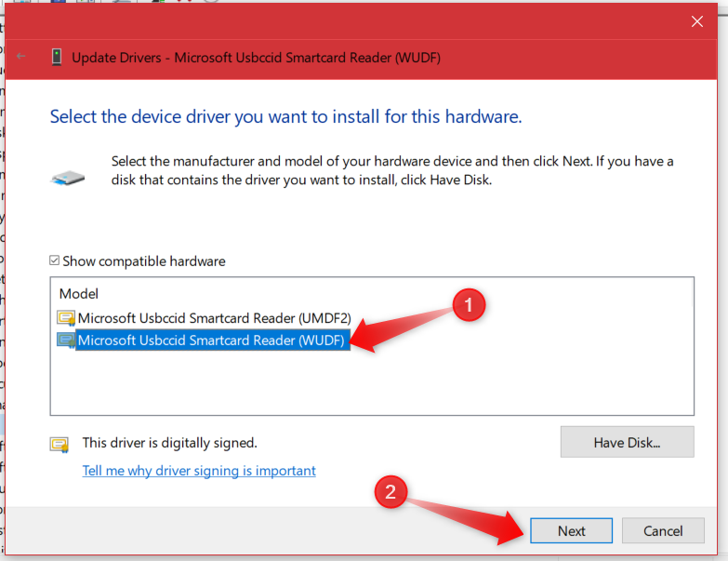The width and height of the screenshot is (728, 561).
Task: Click the digitally signed certificate icon
Action: point(60,445)
